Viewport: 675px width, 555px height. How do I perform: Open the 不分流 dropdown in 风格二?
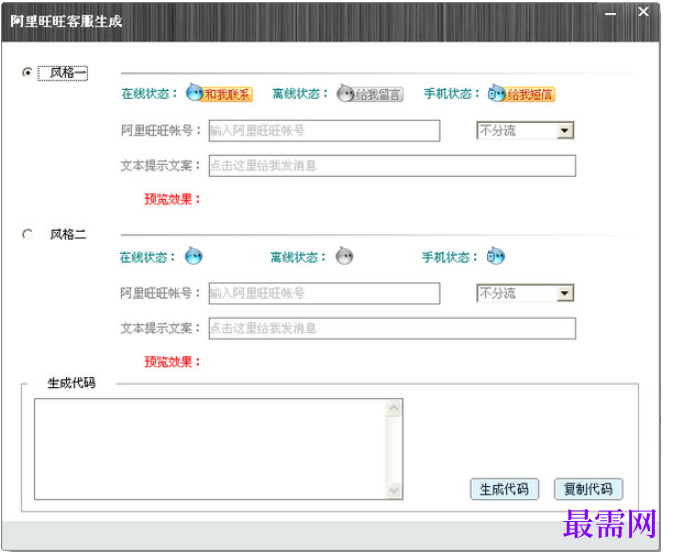[525, 293]
